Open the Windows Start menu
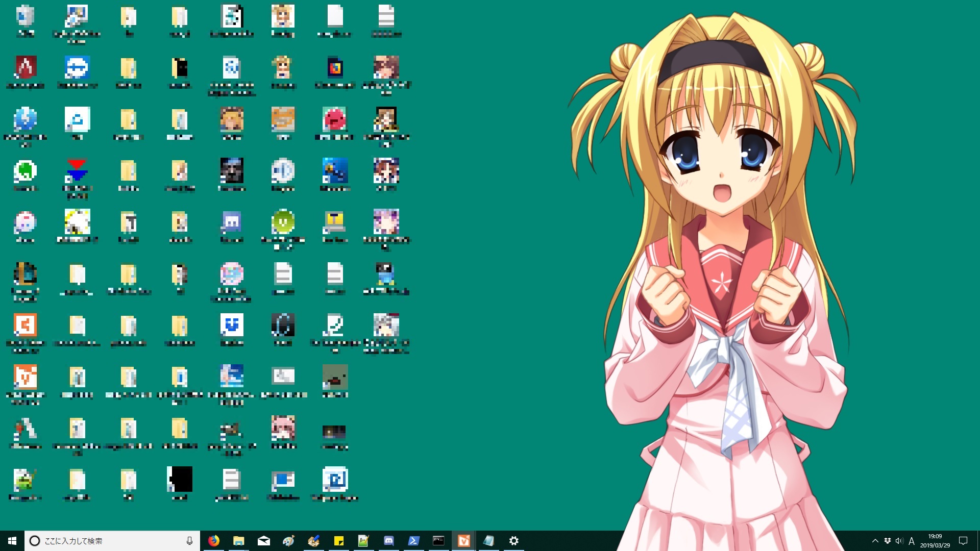This screenshot has width=980, height=551. coord(12,541)
